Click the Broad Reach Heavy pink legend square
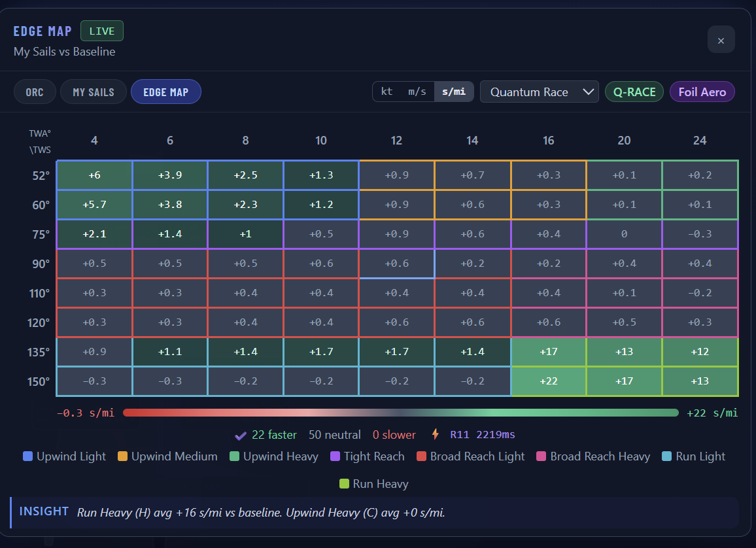Screen dimensions: 756x548 pyautogui.click(x=541, y=456)
